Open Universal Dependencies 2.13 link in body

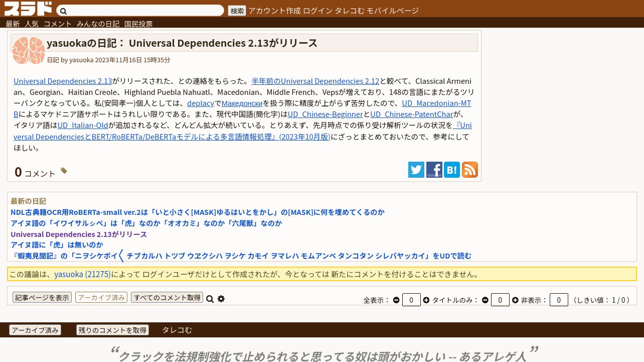pyautogui.click(x=63, y=81)
